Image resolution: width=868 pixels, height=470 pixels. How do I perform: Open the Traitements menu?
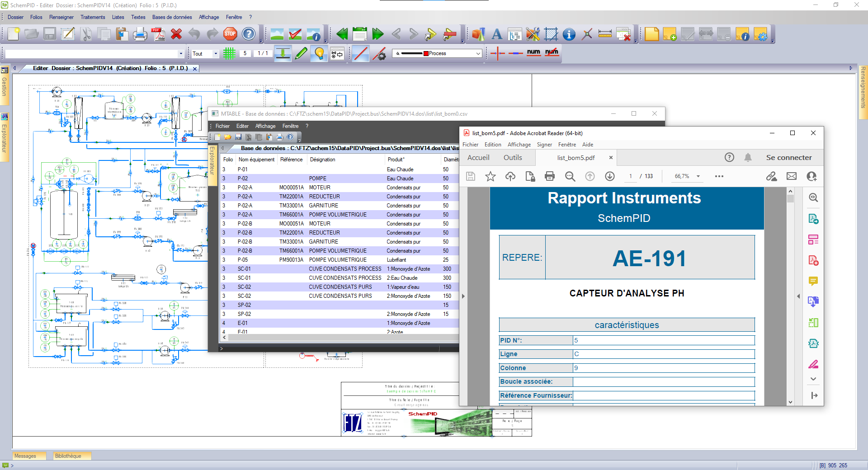[x=93, y=17]
